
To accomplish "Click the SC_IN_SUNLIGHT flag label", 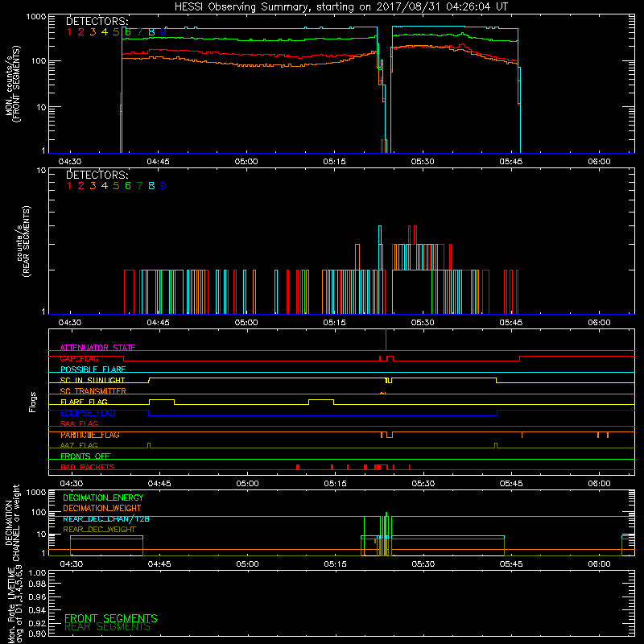I will (93, 380).
